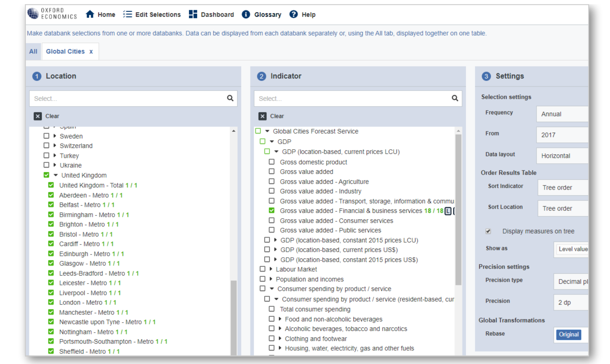Expand GDP (location-based, constant 2015 prices LCU)
Viewport: 610px width, 364px height.
tap(275, 240)
